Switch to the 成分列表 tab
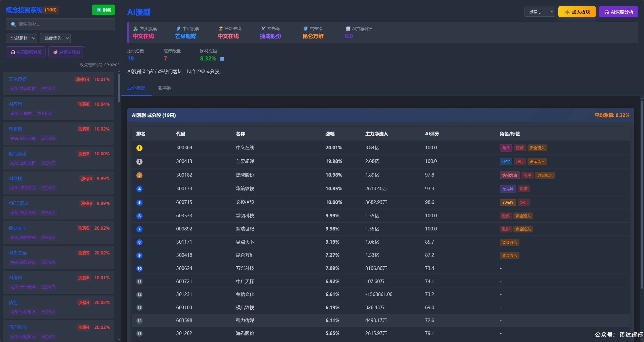Screen dimensions: 644x342 coord(136,88)
